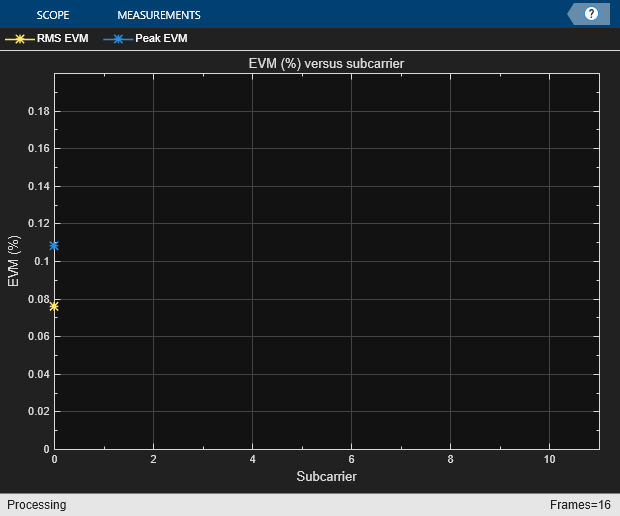The width and height of the screenshot is (620, 516).
Task: Click x-axis tick label 6
Action: (x=351, y=459)
